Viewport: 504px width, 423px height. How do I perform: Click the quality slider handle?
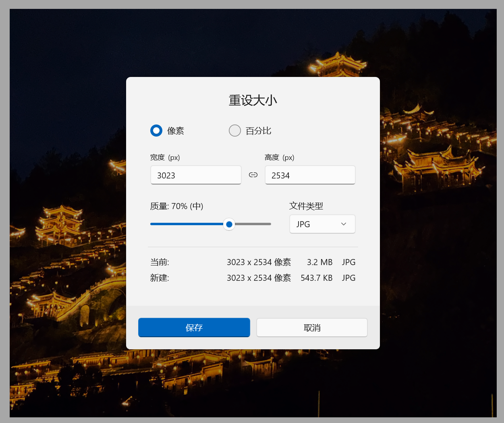[x=229, y=224]
